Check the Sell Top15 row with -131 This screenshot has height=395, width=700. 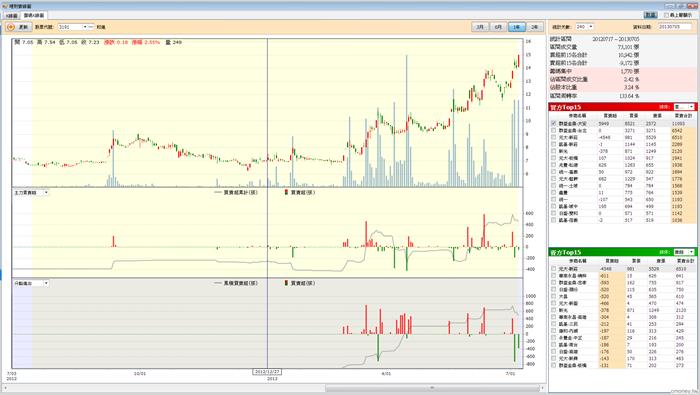point(554,365)
